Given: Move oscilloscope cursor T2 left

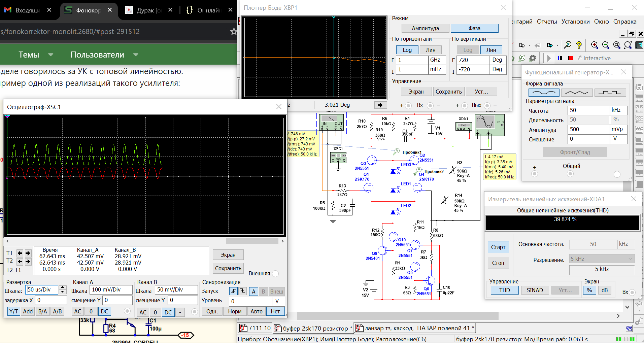Looking at the screenshot, I should tap(20, 261).
